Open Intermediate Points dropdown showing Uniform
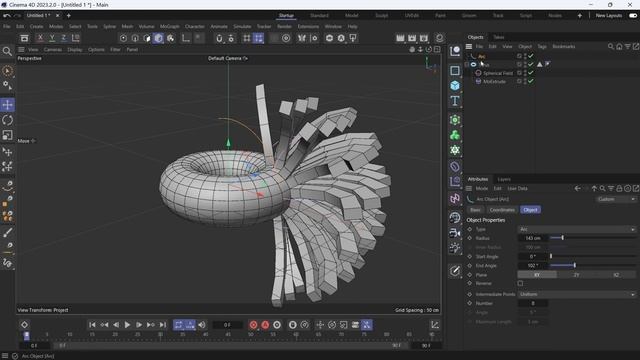 tap(577, 294)
